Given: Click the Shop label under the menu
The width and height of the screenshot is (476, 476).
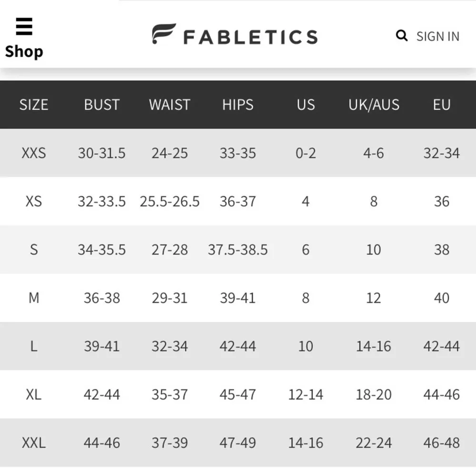Looking at the screenshot, I should click(24, 51).
